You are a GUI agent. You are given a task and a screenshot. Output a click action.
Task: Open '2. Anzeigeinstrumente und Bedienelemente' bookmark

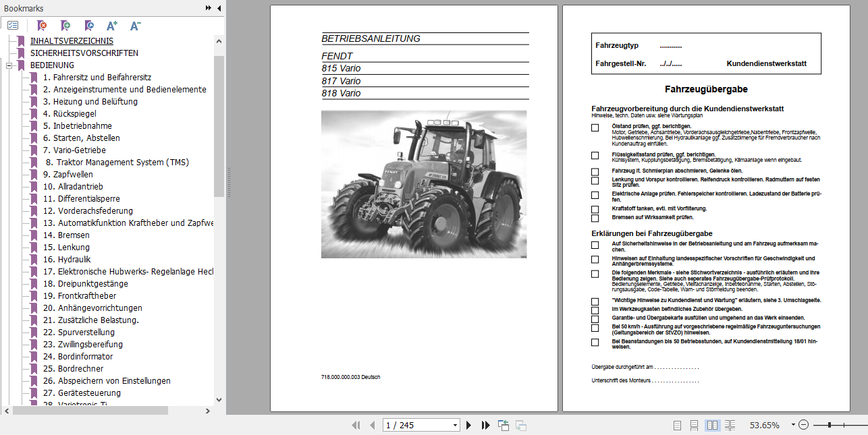[125, 90]
